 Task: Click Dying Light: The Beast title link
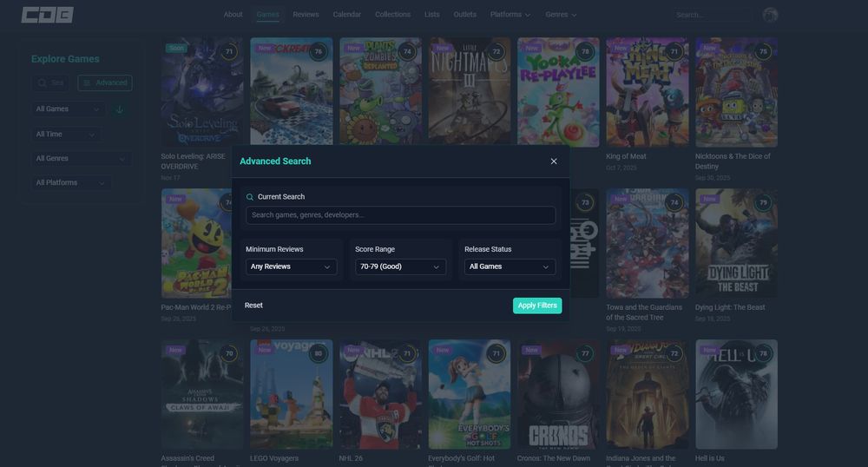730,307
